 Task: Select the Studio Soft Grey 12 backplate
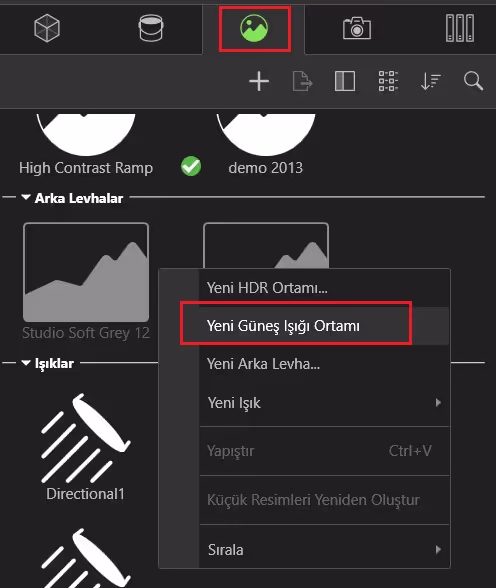pos(86,272)
